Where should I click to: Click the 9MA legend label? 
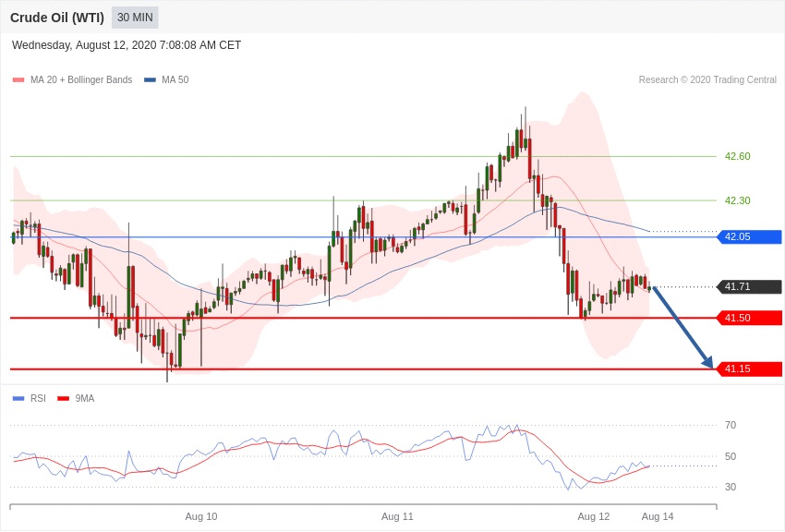(85, 398)
